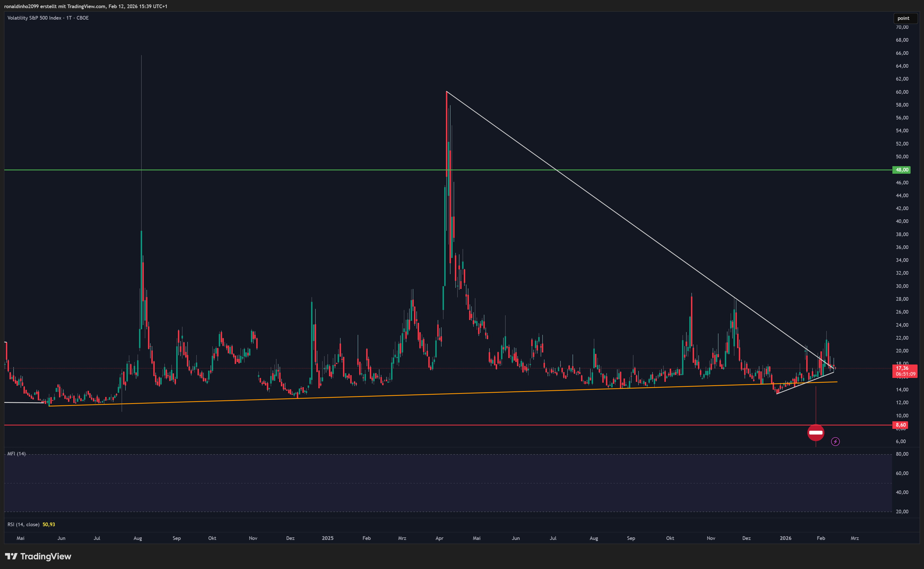924x569 pixels.
Task: Click the red 8,60 price label
Action: tap(900, 425)
